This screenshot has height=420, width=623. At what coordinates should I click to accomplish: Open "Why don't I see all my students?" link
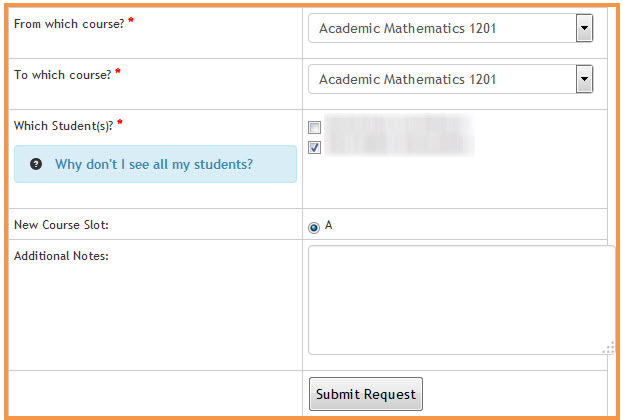(154, 164)
